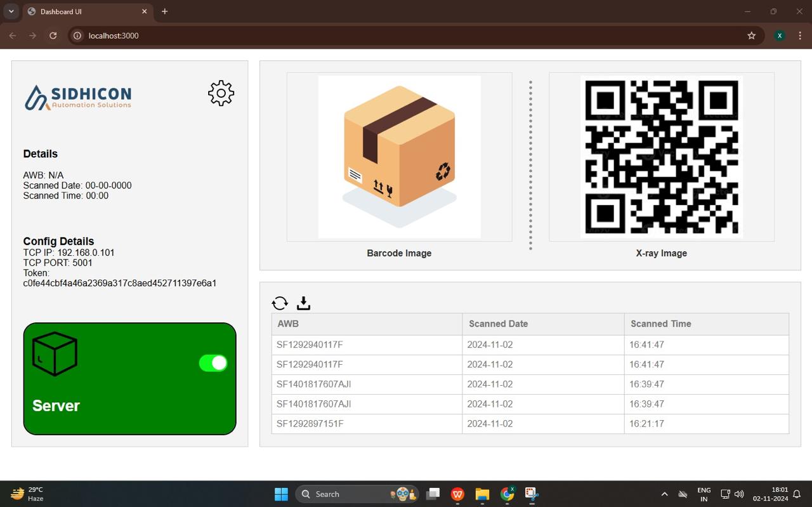The width and height of the screenshot is (812, 507).
Task: Open Task View on the taskbar
Action: 433,494
